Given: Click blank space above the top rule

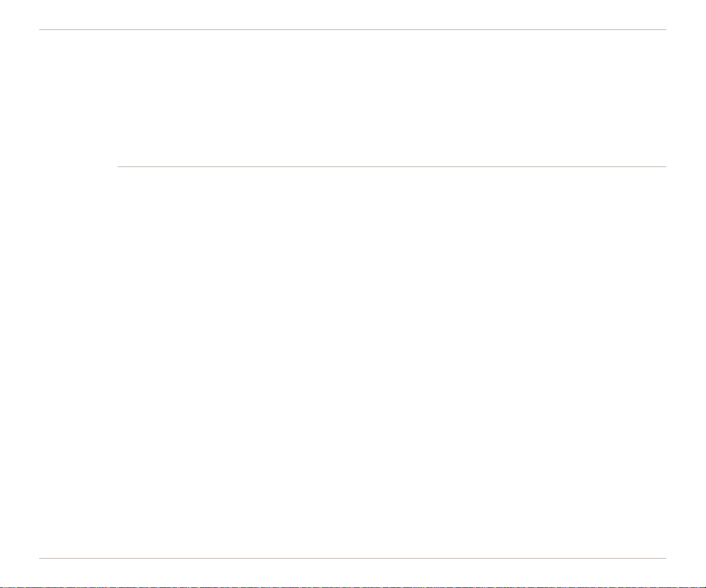Looking at the screenshot, I should [x=353, y=14].
